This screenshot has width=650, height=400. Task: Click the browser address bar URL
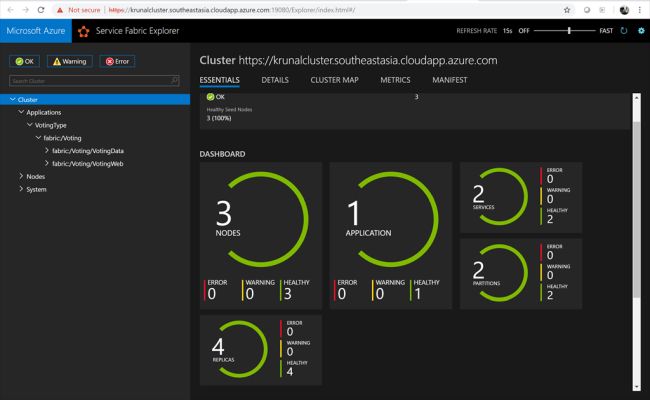[232, 10]
